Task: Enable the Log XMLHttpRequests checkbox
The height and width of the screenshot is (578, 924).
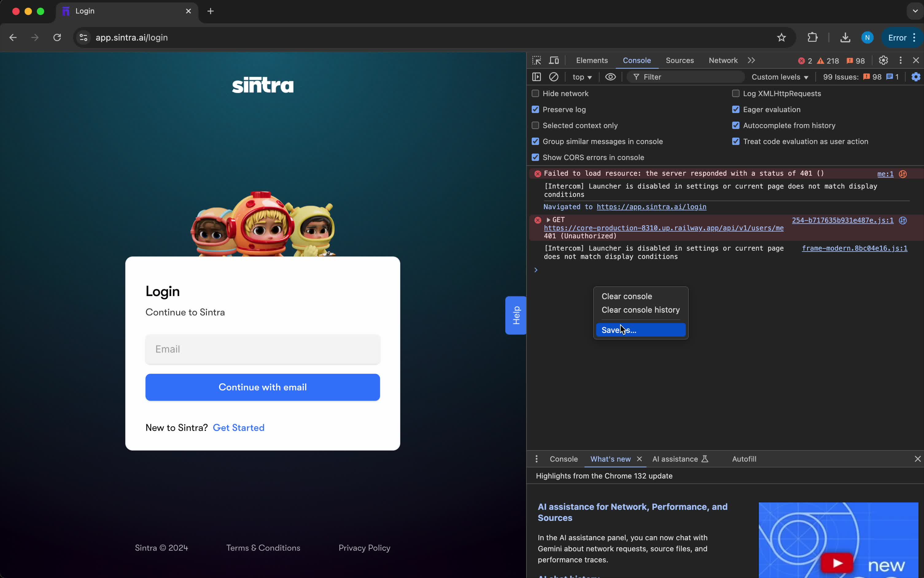Action: pyautogui.click(x=736, y=94)
